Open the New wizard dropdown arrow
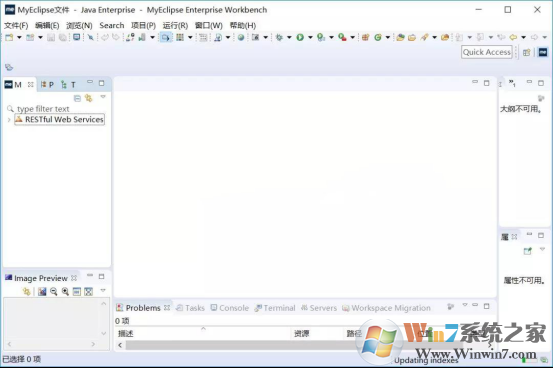 (19, 37)
